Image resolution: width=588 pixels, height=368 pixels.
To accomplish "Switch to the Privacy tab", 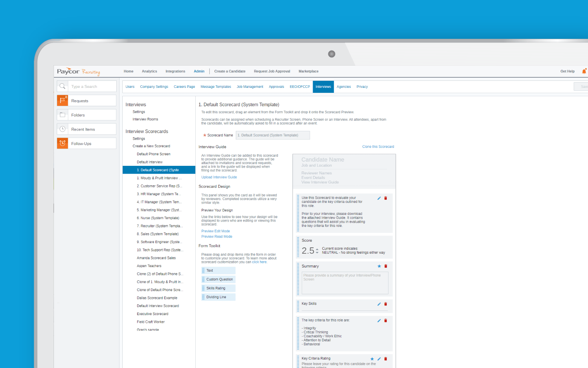I will 362,87.
